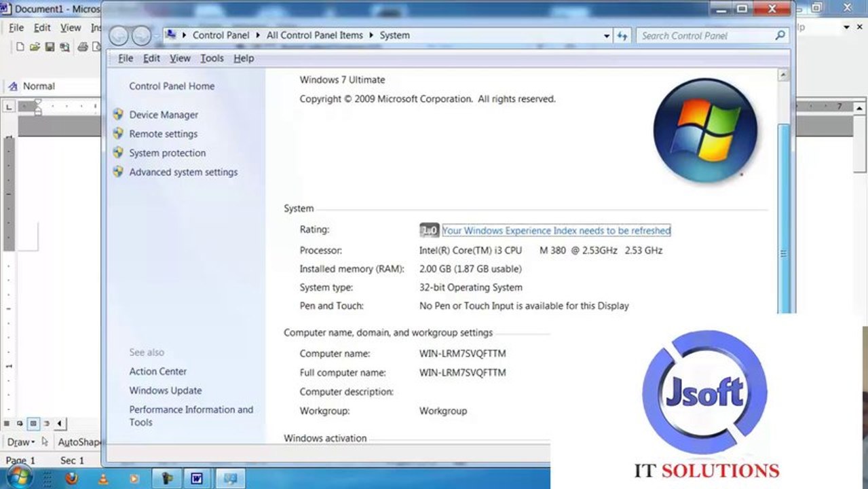
Task: Open the Draw dropdown in Word
Action: click(x=20, y=442)
